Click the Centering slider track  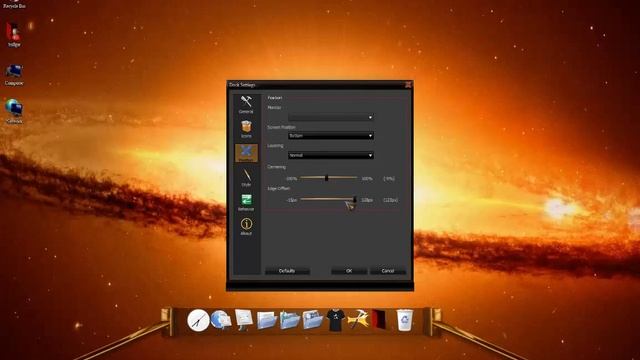(329, 178)
